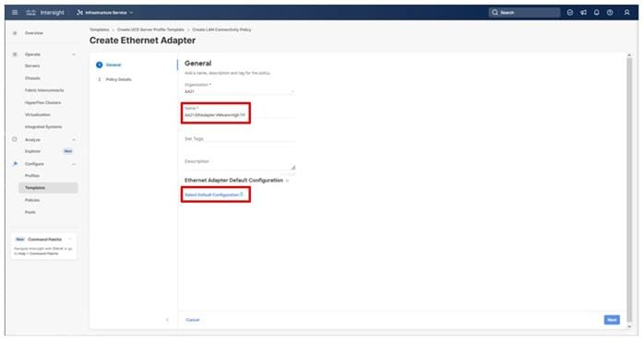Click the Overview sidebar icon
Viewport: 644px width, 341px height.
pyautogui.click(x=15, y=33)
